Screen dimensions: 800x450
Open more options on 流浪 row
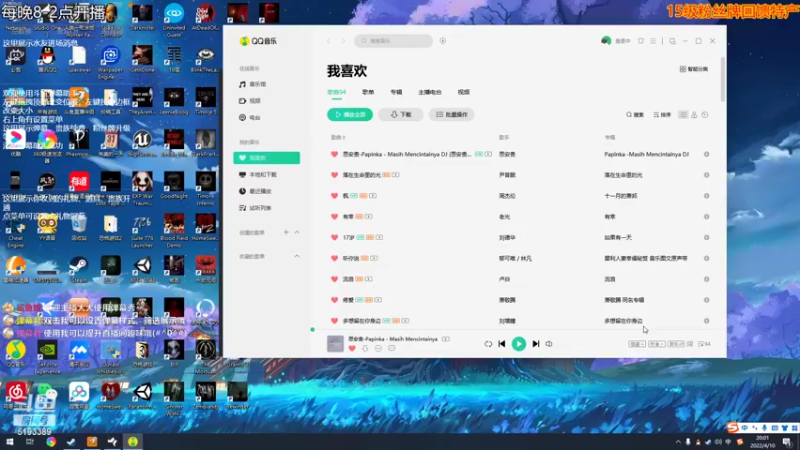click(x=707, y=280)
